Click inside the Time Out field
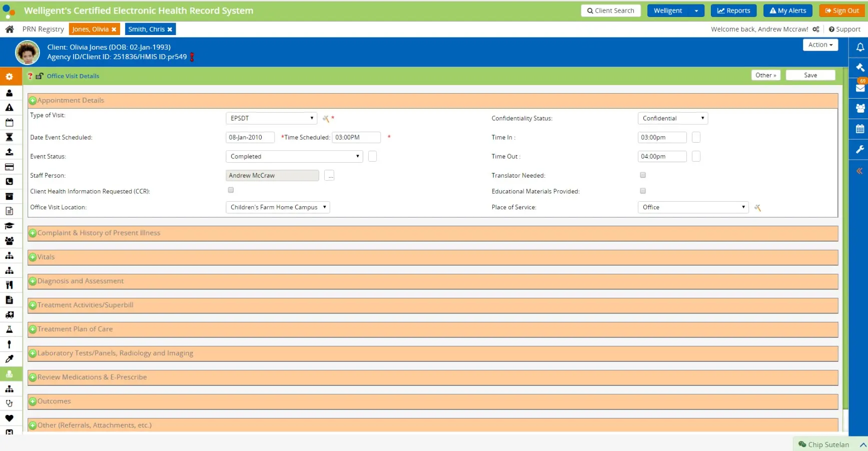 click(662, 156)
